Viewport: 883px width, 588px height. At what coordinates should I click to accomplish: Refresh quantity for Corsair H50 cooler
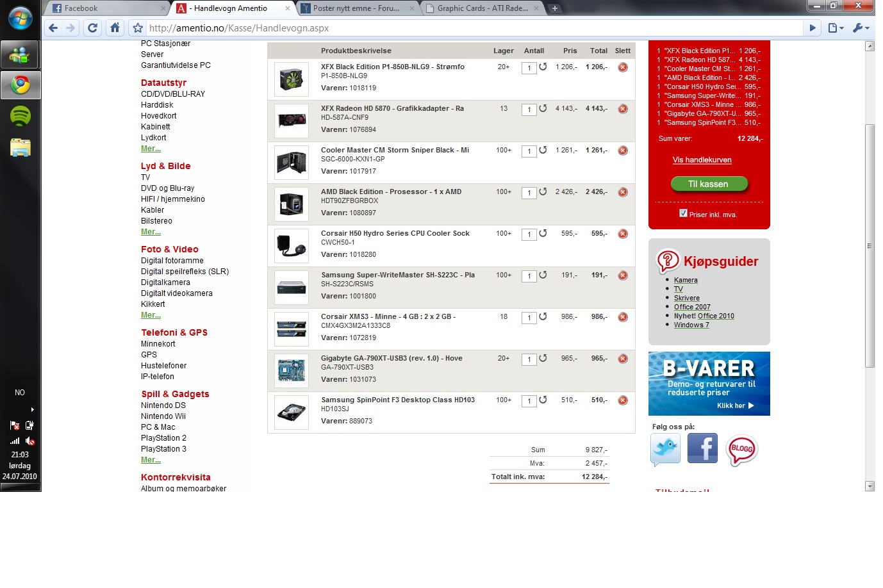tap(543, 233)
